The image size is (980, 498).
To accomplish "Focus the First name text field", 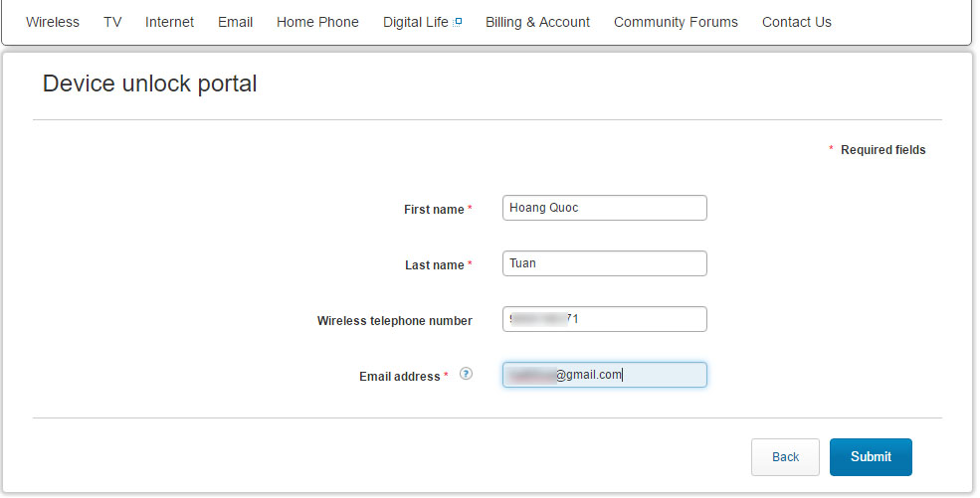I will pos(604,208).
